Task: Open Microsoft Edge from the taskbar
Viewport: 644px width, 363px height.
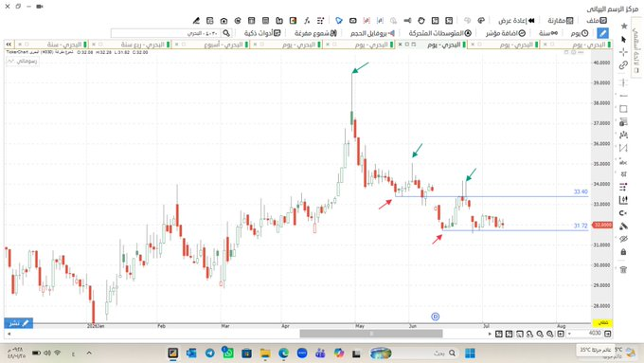Action: pyautogui.click(x=283, y=354)
